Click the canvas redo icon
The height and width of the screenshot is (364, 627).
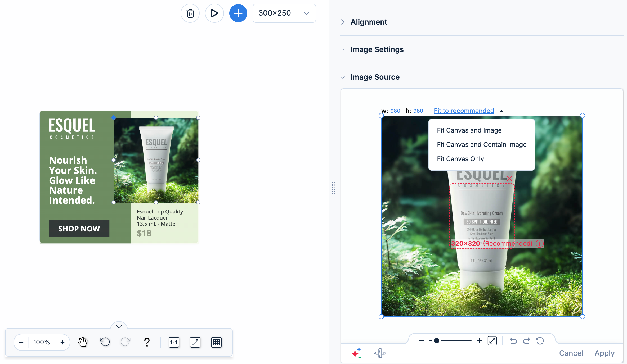pyautogui.click(x=126, y=342)
